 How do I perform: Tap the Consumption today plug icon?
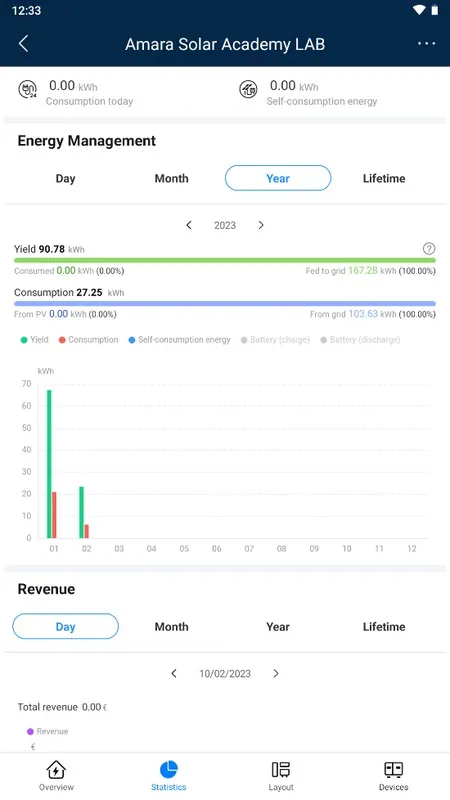point(27,90)
